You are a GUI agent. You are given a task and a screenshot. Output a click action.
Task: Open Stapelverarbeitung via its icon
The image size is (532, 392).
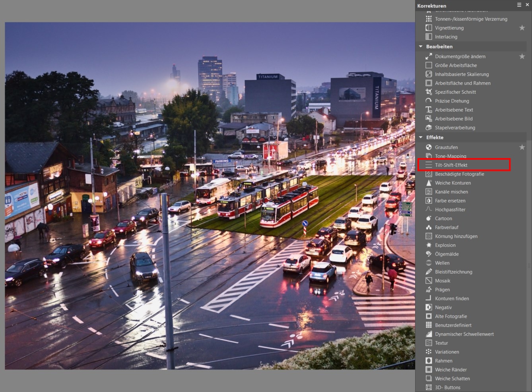click(x=429, y=127)
